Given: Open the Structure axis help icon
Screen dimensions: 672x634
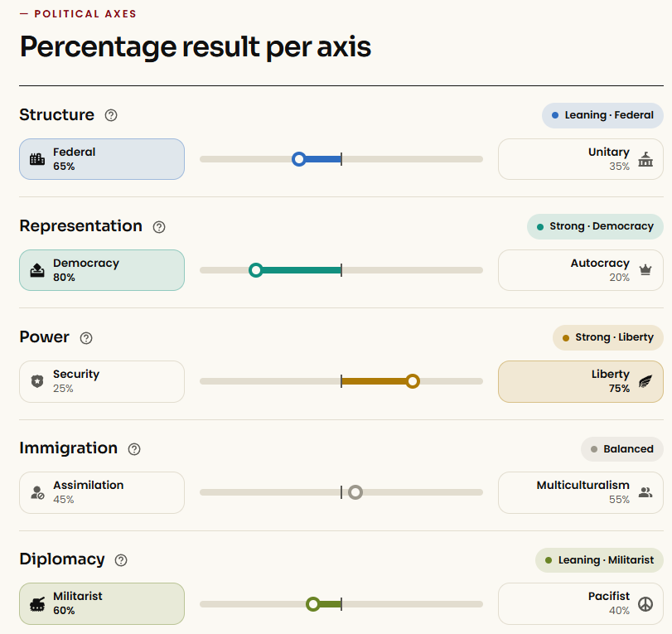Looking at the screenshot, I should coord(111,115).
